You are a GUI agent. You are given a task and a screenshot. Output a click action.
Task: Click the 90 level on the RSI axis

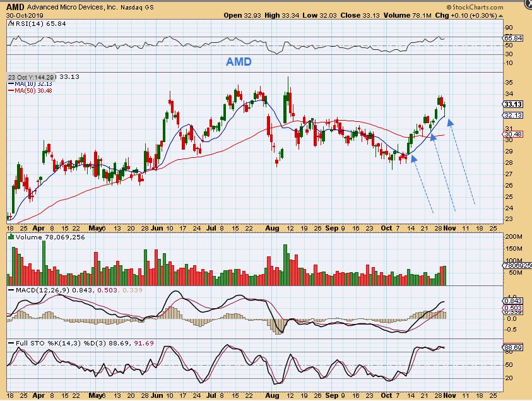[509, 28]
